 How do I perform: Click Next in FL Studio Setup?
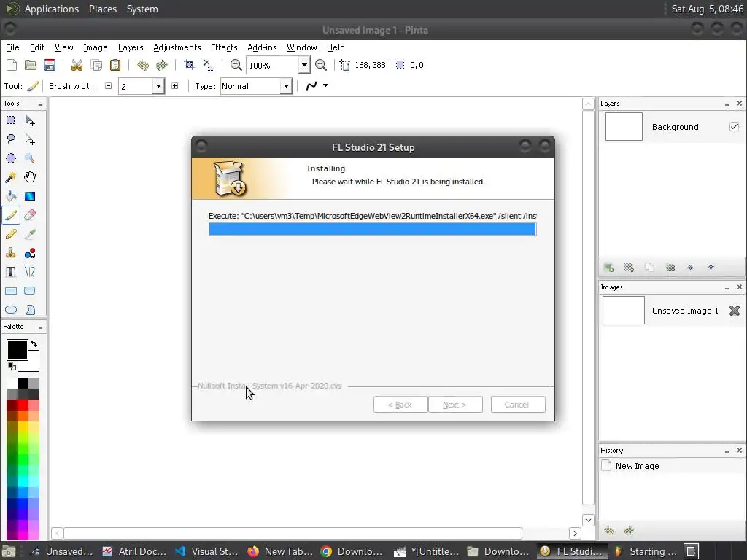(x=455, y=405)
